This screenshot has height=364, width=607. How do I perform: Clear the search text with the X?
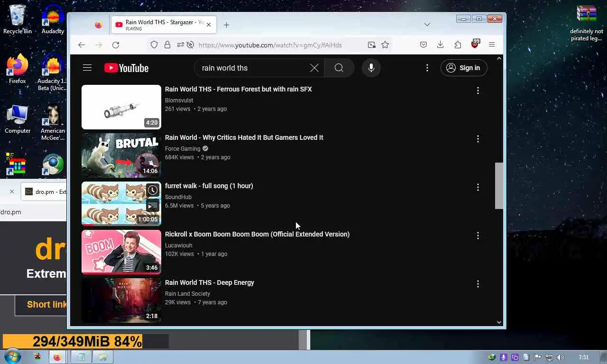pyautogui.click(x=314, y=68)
